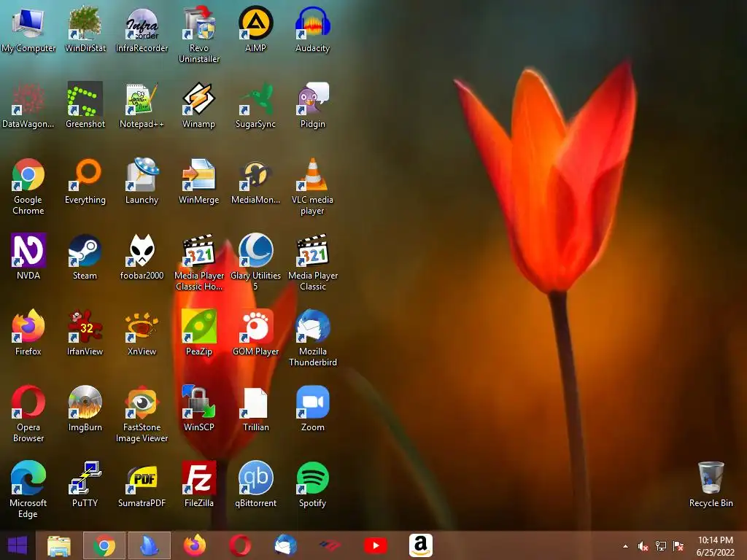
Task: Click the Greenshot desktop icon
Action: (85, 106)
